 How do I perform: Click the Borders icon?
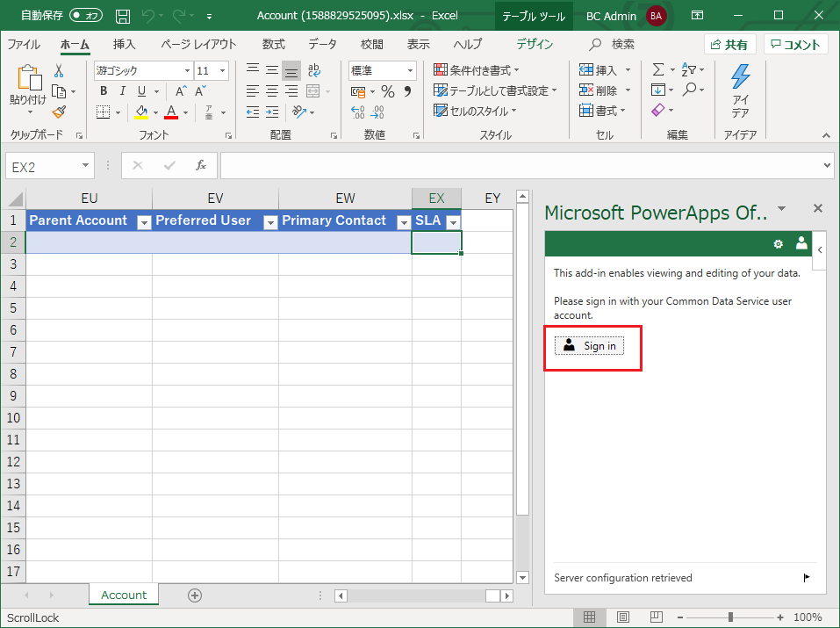pyautogui.click(x=103, y=112)
